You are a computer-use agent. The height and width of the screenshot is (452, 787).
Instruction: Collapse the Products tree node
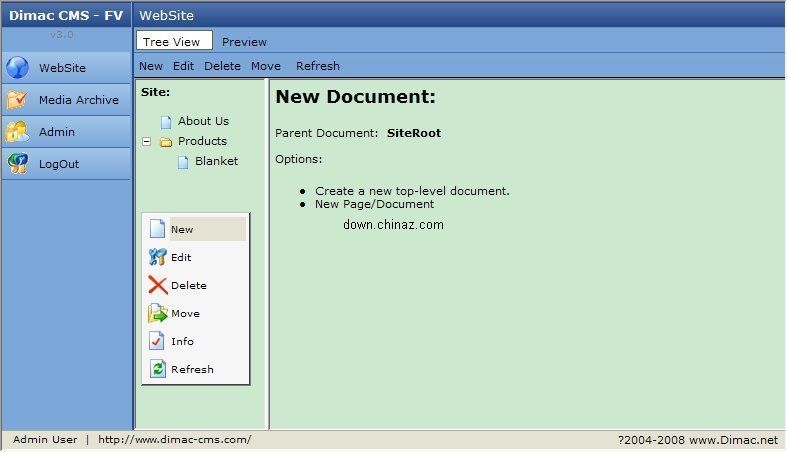(147, 142)
